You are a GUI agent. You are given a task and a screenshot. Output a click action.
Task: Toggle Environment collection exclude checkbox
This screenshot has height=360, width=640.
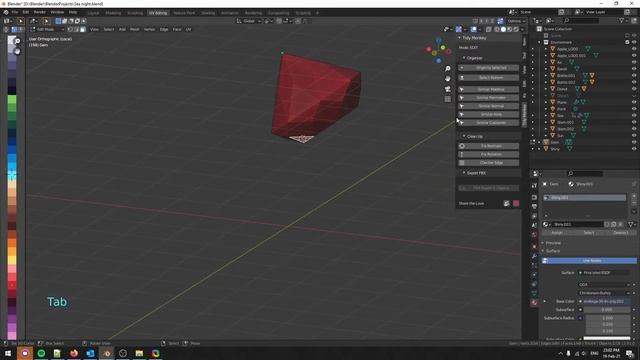coord(627,42)
